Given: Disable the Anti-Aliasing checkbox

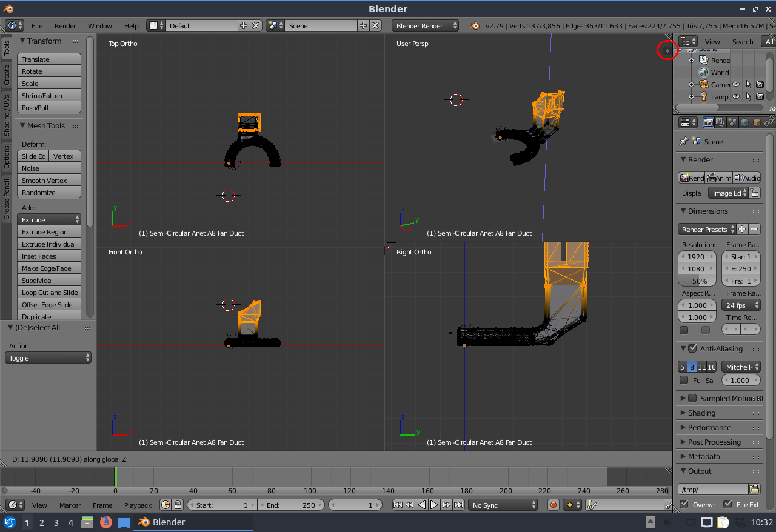Looking at the screenshot, I should 692,348.
